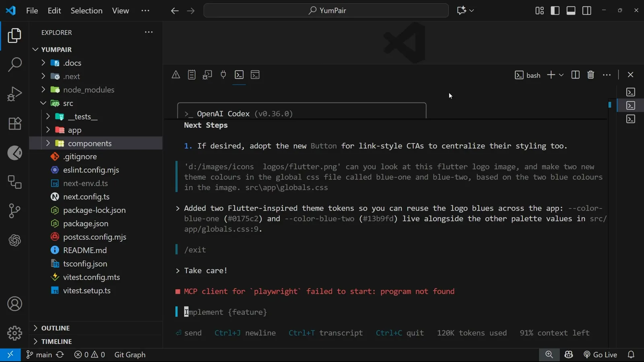
Task: Create a new terminal with the plus icon
Action: tap(551, 75)
